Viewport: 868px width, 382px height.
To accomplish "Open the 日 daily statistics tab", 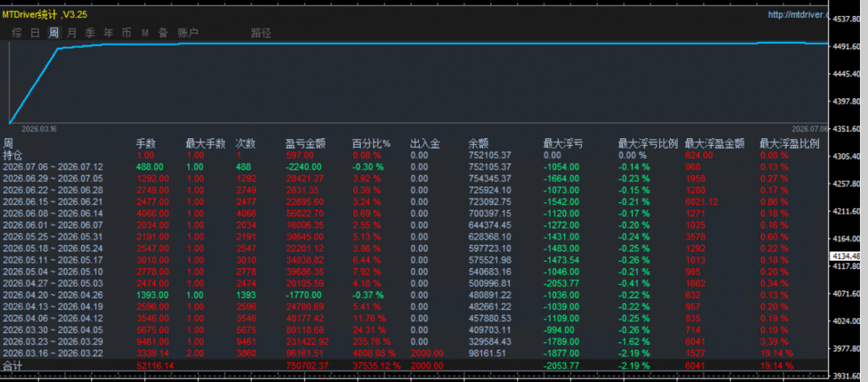I will coord(35,33).
